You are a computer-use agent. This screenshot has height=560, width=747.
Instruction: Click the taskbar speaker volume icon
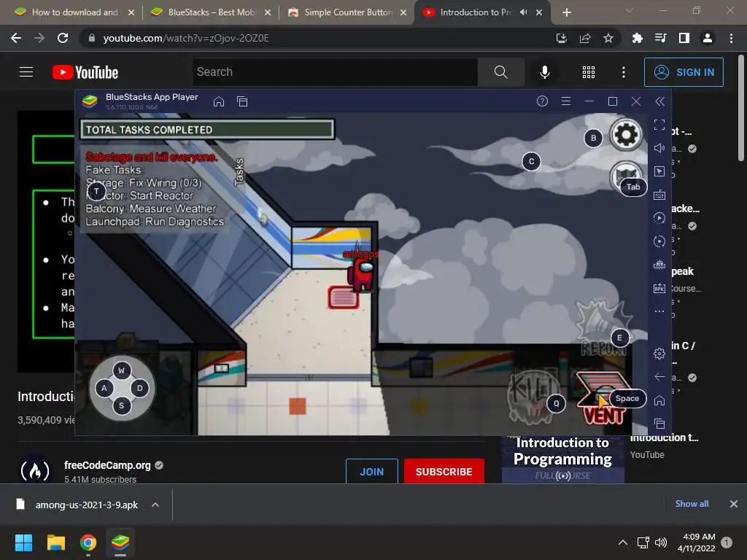661,542
